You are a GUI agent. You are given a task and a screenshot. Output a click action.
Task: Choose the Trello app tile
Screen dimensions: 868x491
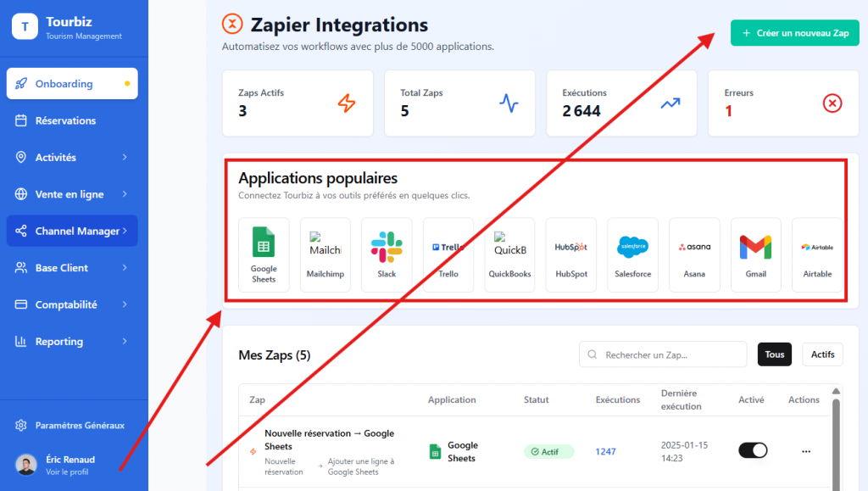448,254
